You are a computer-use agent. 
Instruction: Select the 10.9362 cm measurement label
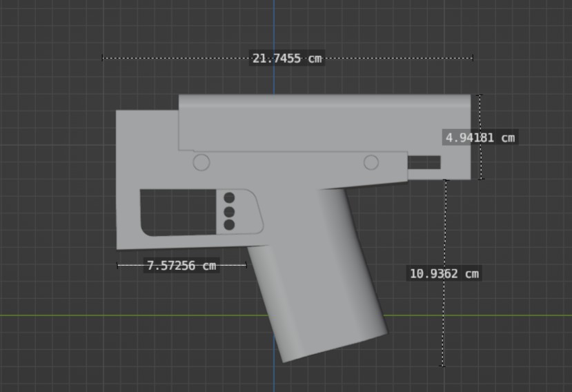(444, 273)
